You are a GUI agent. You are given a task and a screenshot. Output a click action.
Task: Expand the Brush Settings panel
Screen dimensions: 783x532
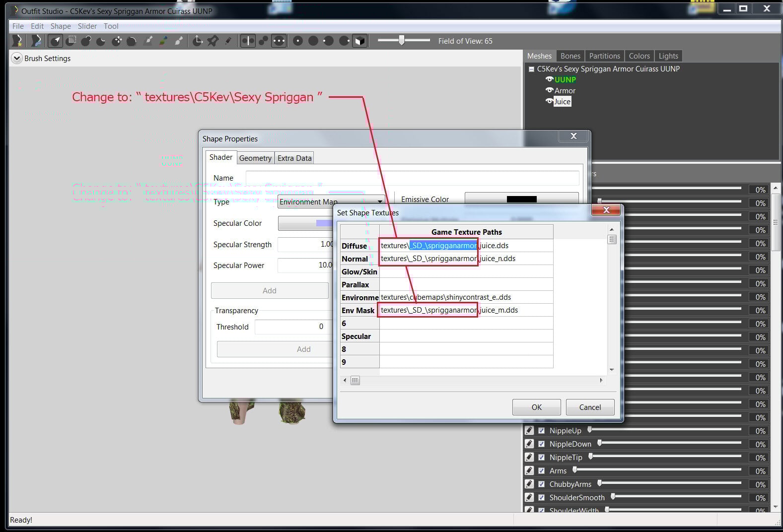17,58
